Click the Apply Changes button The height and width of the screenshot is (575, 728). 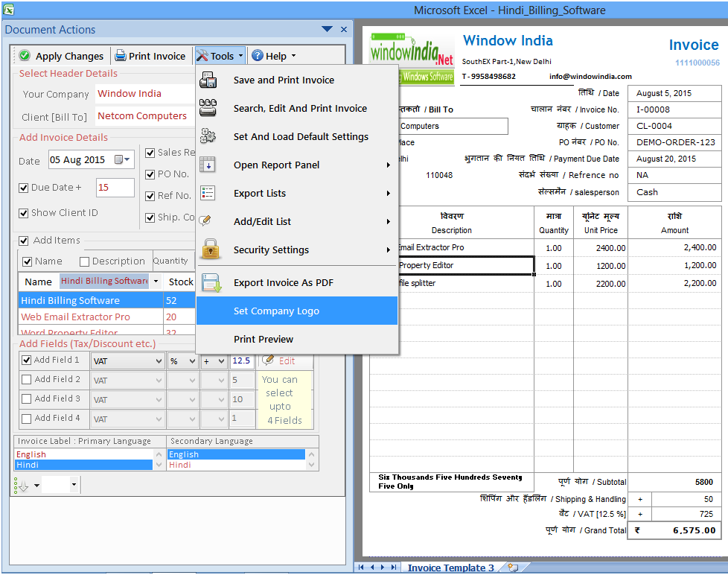pyautogui.click(x=62, y=56)
